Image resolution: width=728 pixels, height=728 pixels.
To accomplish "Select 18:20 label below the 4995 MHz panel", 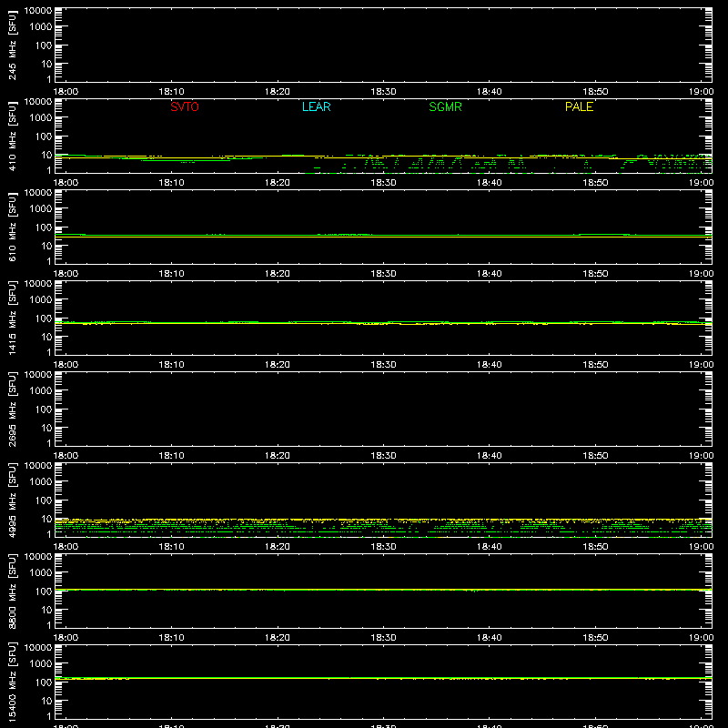I will click(x=278, y=547).
